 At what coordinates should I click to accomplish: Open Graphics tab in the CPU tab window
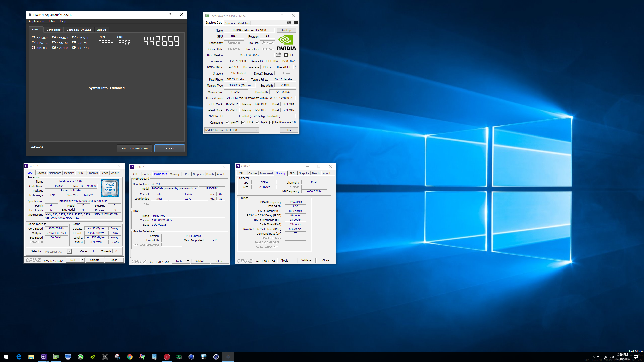(92, 173)
